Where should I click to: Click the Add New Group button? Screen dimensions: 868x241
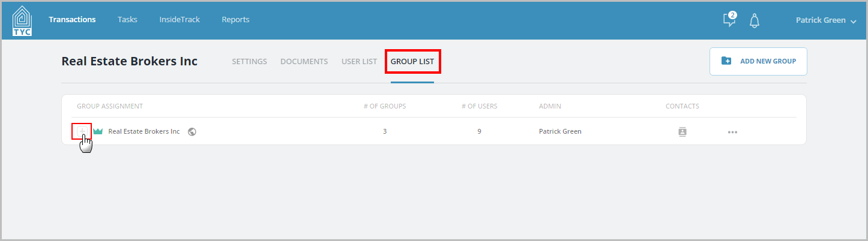tap(758, 61)
